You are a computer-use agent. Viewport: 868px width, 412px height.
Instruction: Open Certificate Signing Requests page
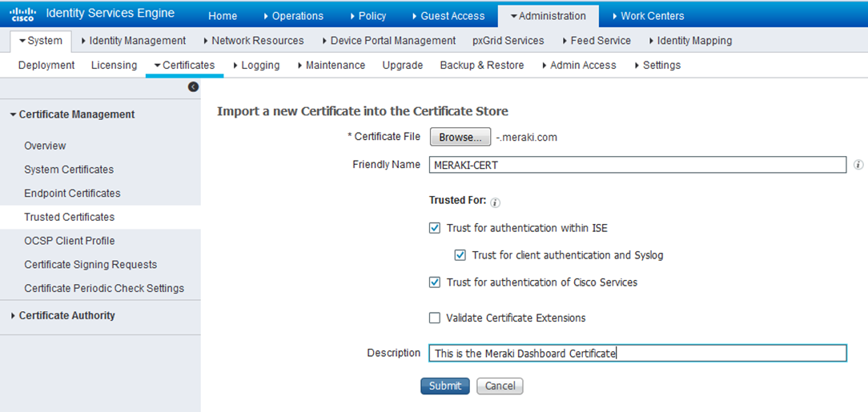tap(90, 265)
